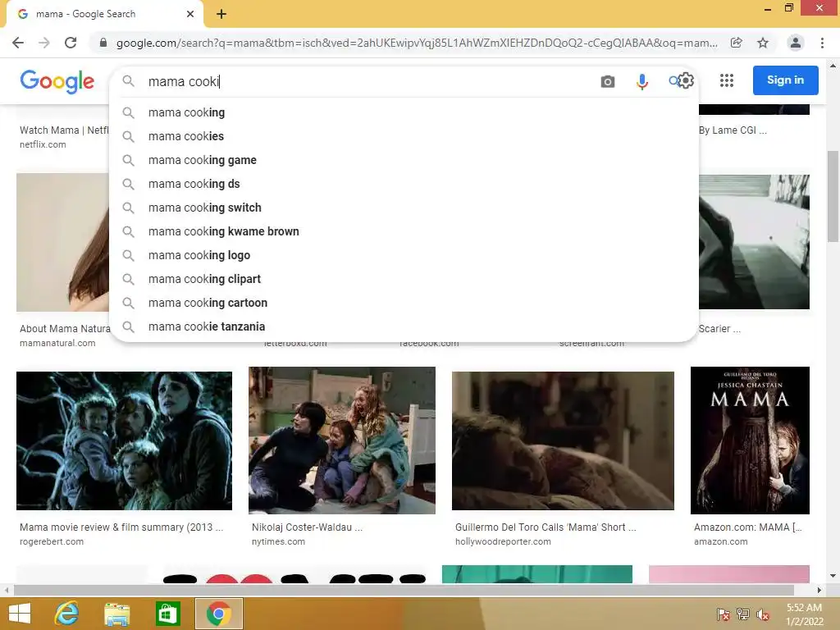Open the nytimes.com Nikolaj Coster-Waldau image
This screenshot has width=840, height=630.
pos(342,441)
